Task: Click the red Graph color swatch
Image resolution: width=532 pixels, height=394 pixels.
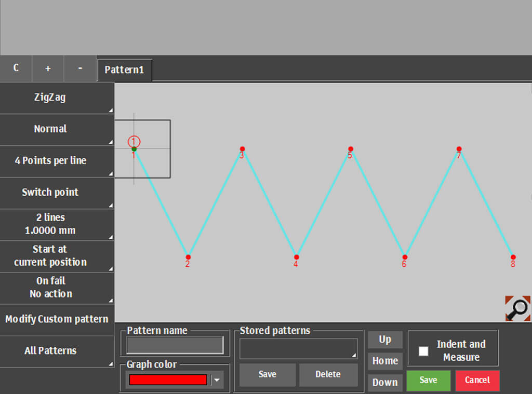Action: (x=168, y=380)
